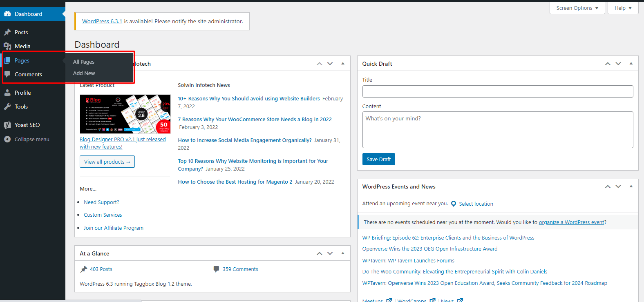This screenshot has height=302, width=644.
Task: Choose Add New in the Pages submenu
Action: click(x=84, y=73)
